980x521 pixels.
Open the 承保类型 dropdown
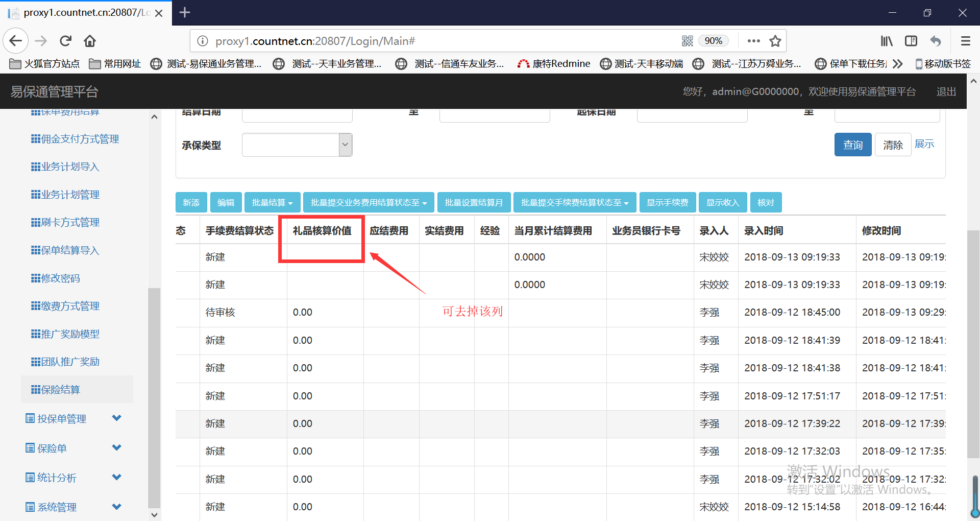pos(297,145)
